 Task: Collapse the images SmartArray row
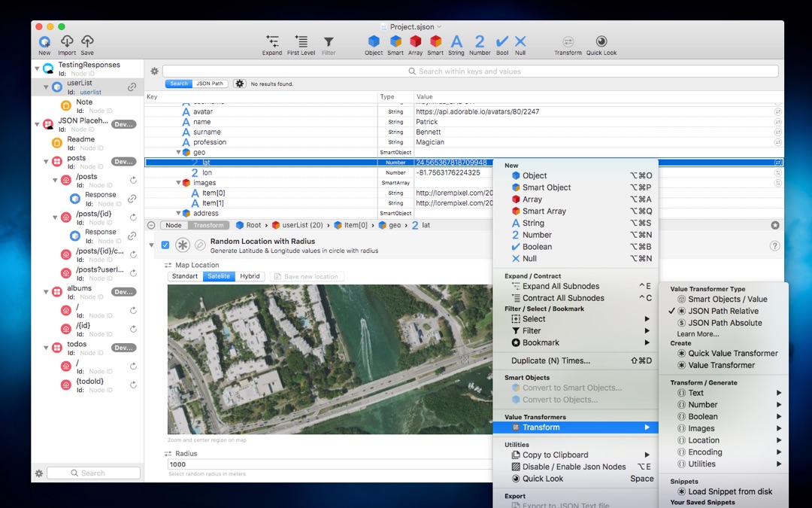coord(178,183)
